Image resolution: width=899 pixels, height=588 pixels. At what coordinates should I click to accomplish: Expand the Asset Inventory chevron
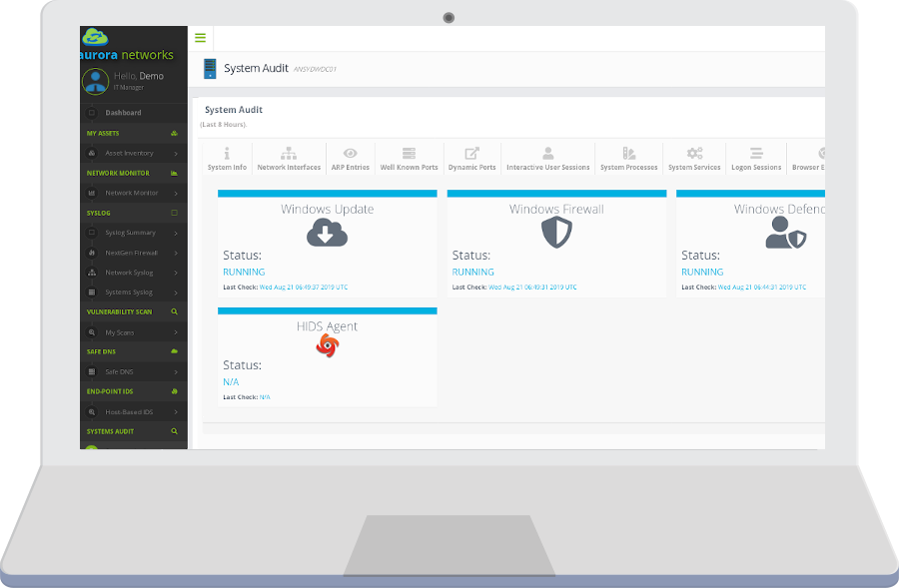(x=176, y=154)
